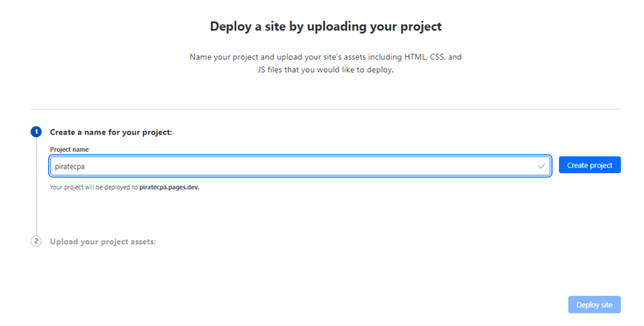Focus the Project name input field
This screenshot has width=644, height=326.
tap(300, 166)
